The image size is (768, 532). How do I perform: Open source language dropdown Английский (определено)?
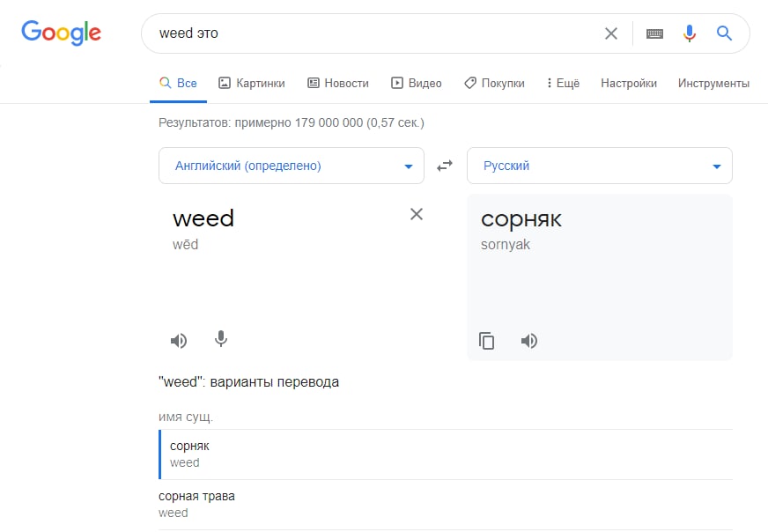click(292, 166)
